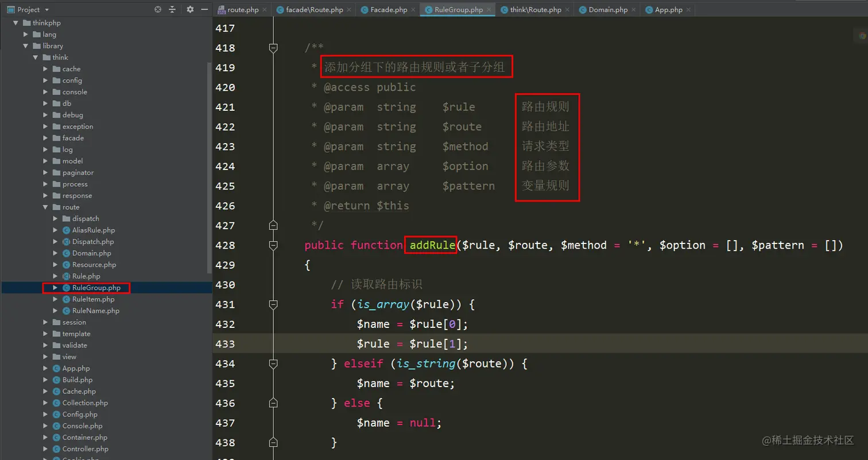Close the facade\Route.php tab
Screen dimensions: 868x460
348,10
